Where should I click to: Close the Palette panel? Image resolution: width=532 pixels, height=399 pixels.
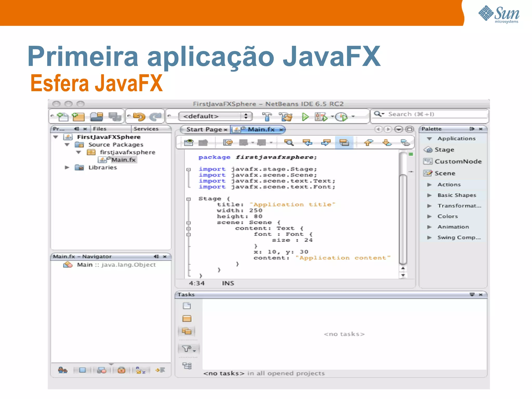pyautogui.click(x=481, y=129)
